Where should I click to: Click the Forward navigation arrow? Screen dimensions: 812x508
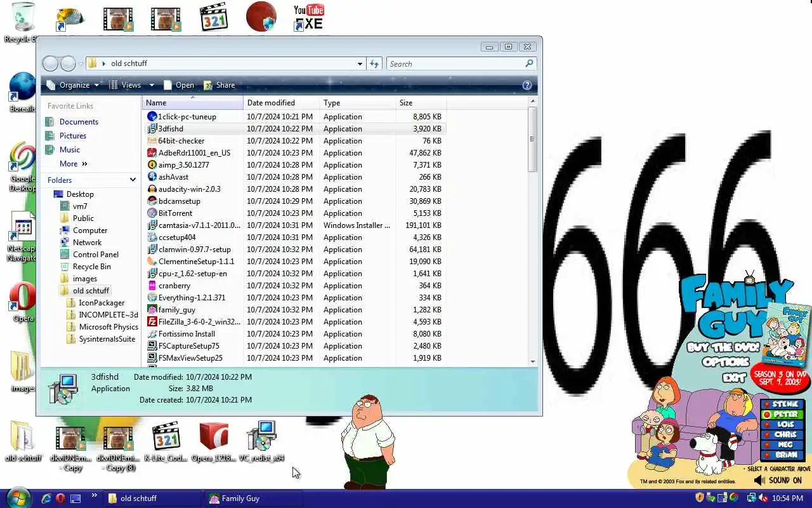[x=68, y=63]
